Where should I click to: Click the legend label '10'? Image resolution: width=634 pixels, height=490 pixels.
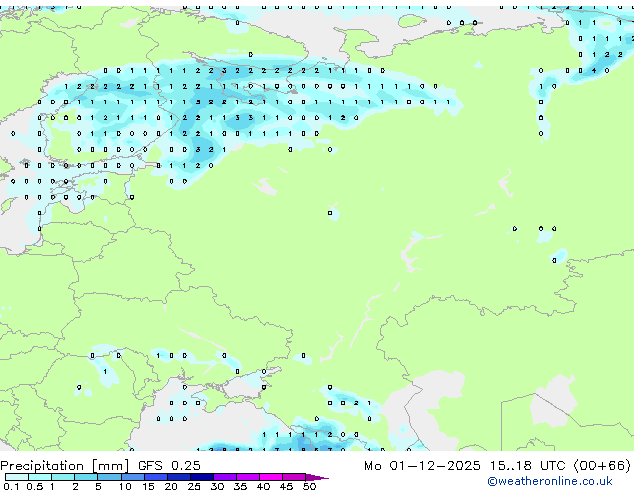125,486
